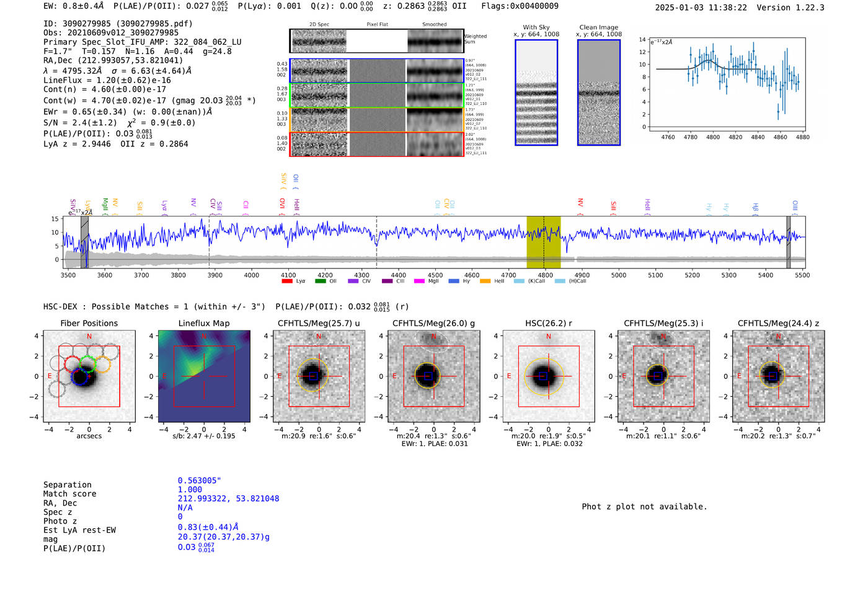Click the Weighted Sum spectrum strip
The image size is (868, 591).
[376, 41]
